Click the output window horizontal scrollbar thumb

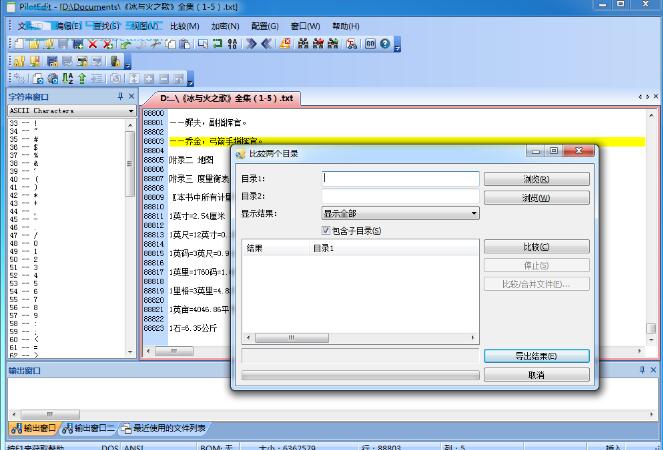(50, 414)
